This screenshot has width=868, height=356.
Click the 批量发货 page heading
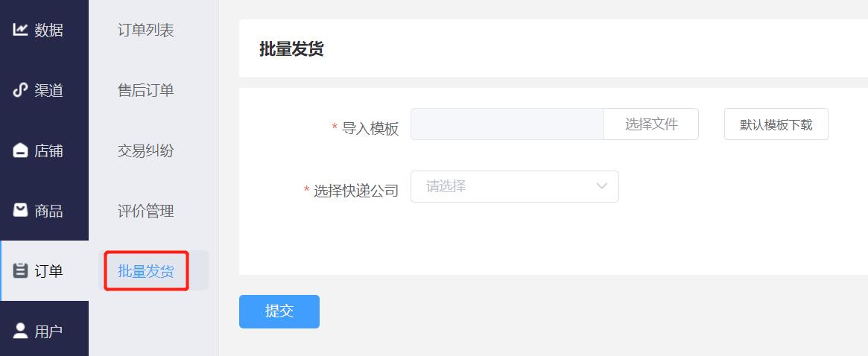point(292,49)
